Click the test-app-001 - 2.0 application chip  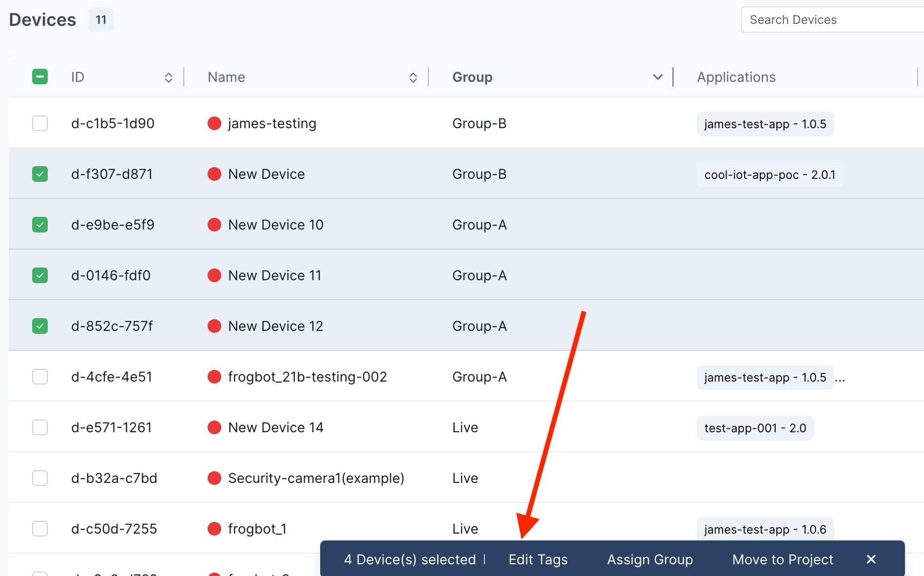[x=755, y=428]
